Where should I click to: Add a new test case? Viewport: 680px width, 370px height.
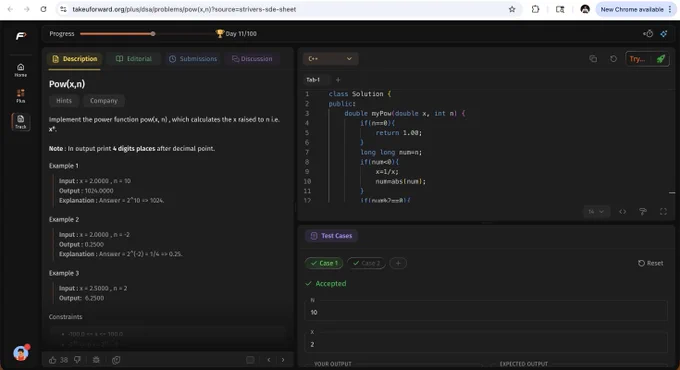[398, 263]
